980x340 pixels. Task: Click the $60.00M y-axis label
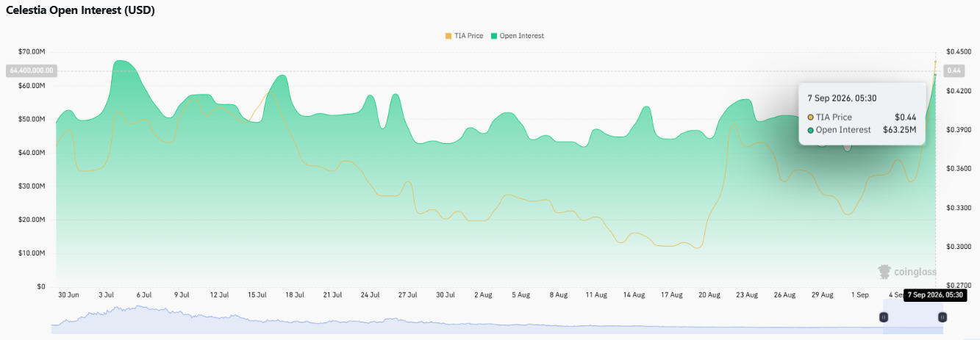pyautogui.click(x=32, y=85)
